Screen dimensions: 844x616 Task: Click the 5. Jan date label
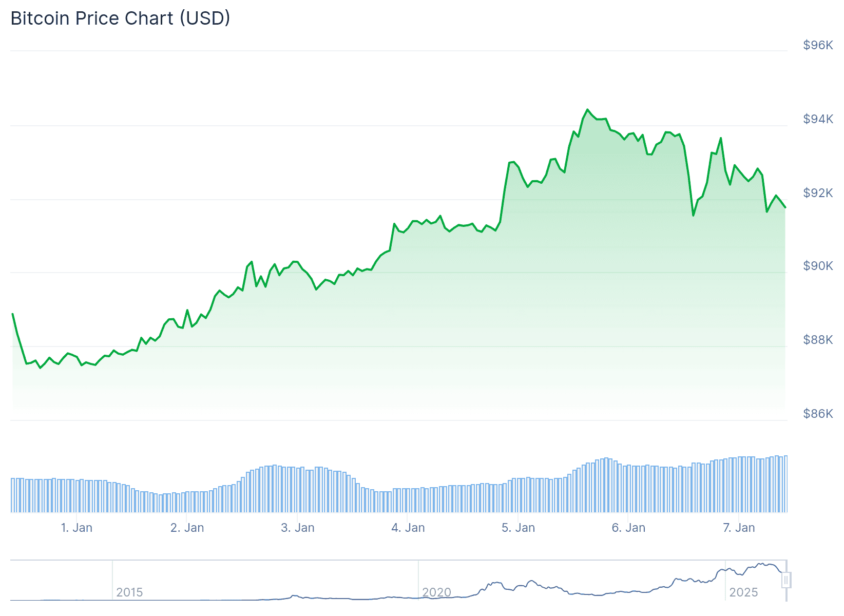point(518,528)
